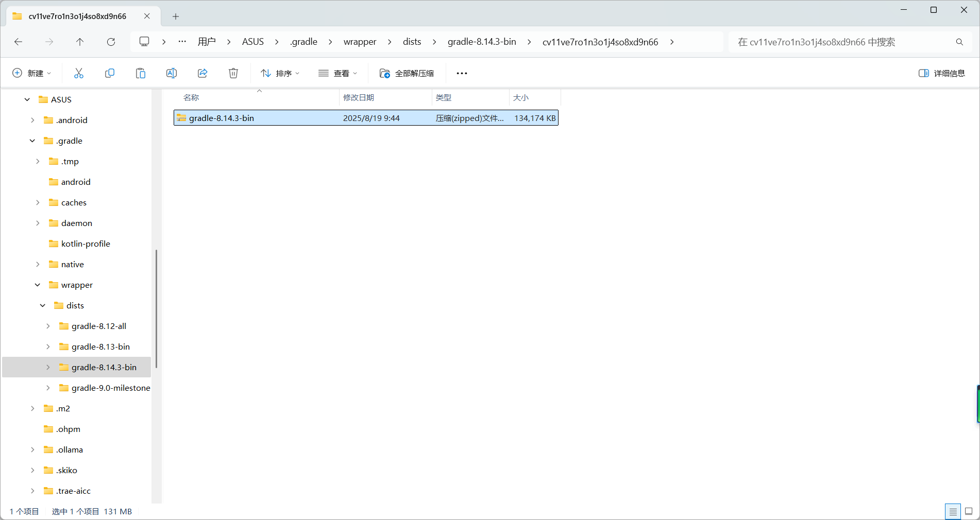This screenshot has height=520, width=980.
Task: Select the kotlin-profile folder in tree
Action: (x=86, y=244)
